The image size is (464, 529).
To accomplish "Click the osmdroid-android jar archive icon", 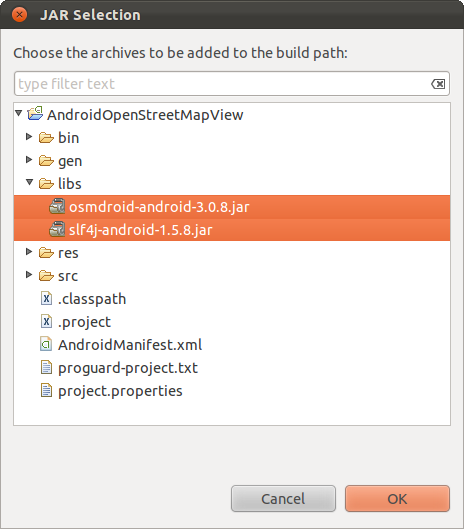I will (x=57, y=206).
